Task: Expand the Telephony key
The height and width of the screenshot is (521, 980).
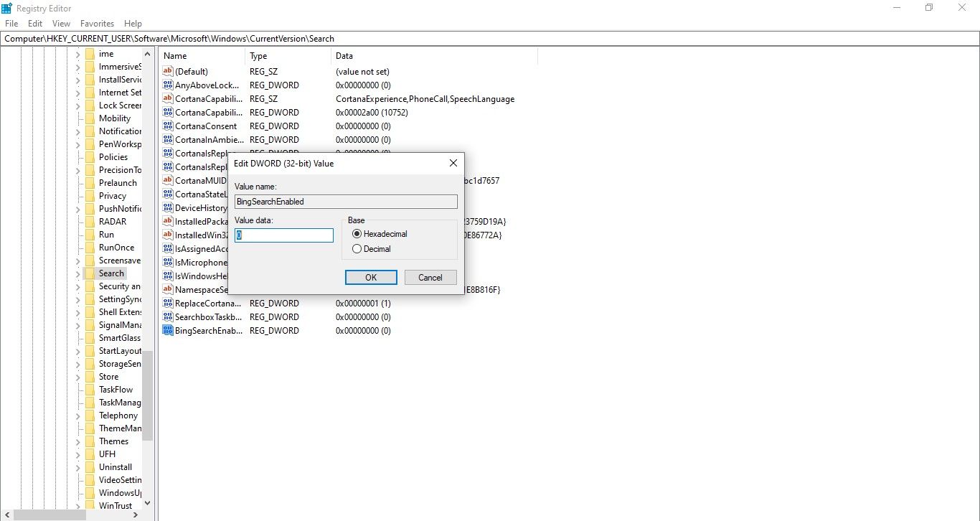Action: click(77, 416)
